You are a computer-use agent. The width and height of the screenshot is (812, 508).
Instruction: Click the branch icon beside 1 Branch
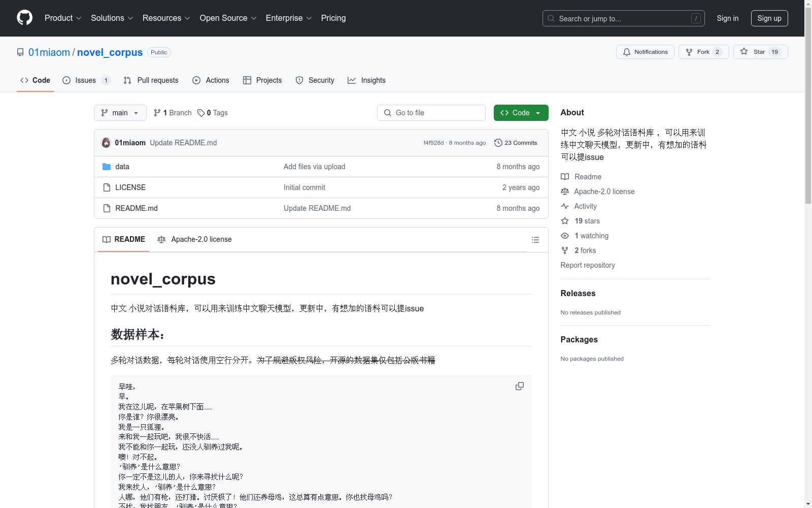point(157,113)
